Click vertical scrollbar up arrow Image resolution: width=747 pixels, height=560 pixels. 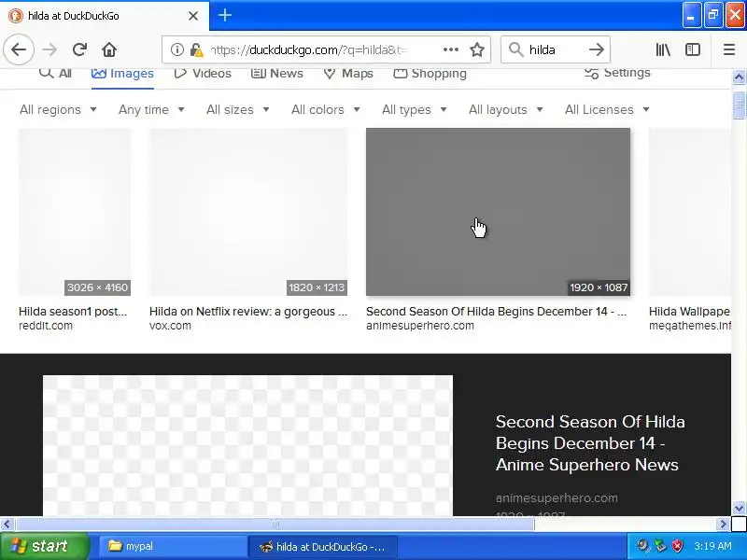click(739, 77)
